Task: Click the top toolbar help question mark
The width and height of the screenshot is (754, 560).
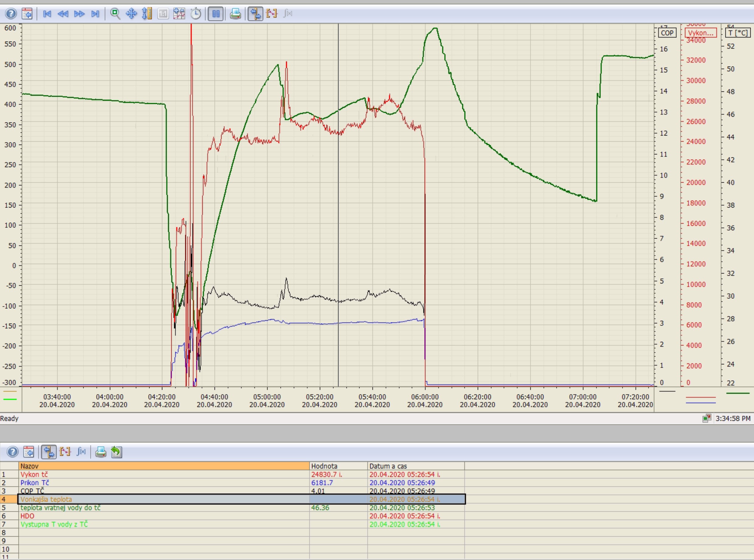Action: 11,14
